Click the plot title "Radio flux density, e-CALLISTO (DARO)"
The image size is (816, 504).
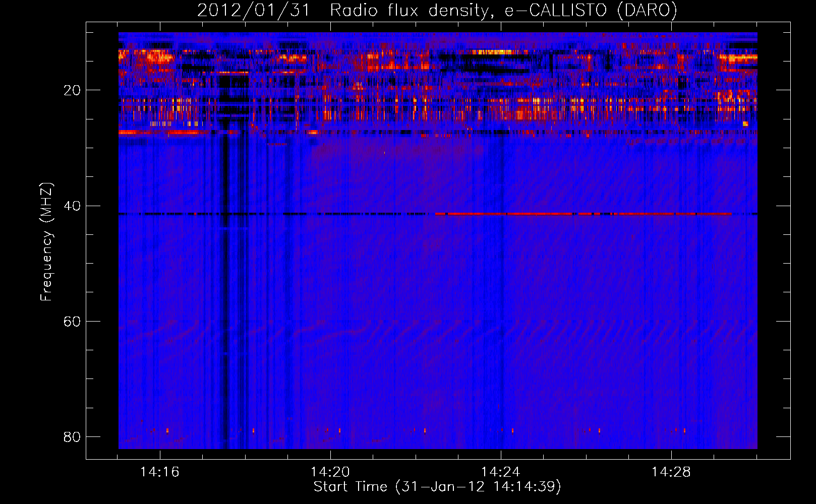503,10
